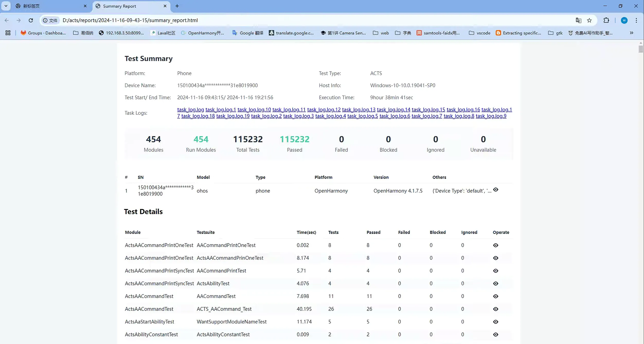Image resolution: width=644 pixels, height=344 pixels.
Task: Open the vscode bookmark folder
Action: (480, 33)
